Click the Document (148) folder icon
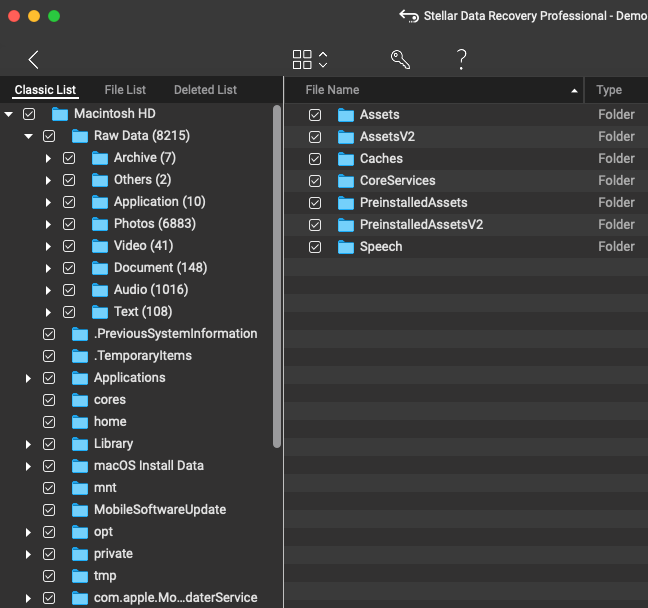Image resolution: width=648 pixels, height=608 pixels. tap(100, 268)
